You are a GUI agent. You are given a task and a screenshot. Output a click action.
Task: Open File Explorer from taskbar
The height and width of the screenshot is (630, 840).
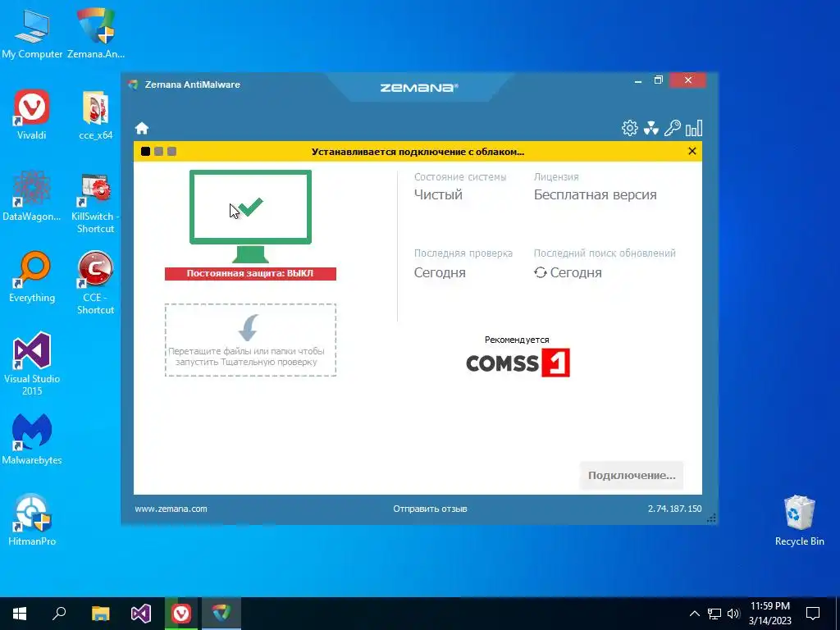(x=100, y=614)
